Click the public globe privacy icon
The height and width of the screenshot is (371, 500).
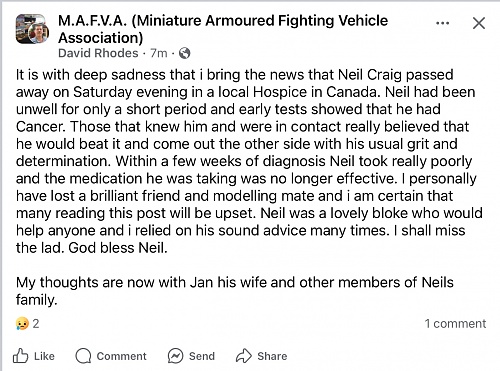click(184, 53)
